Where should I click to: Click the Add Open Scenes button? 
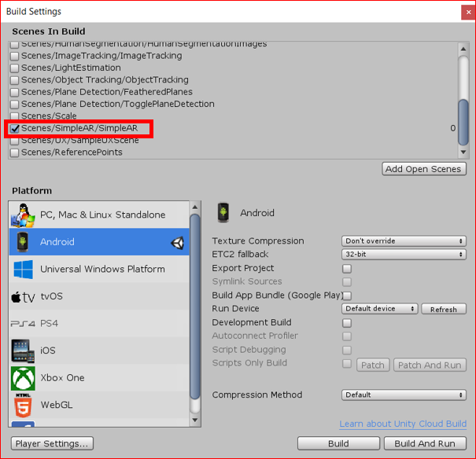click(424, 169)
